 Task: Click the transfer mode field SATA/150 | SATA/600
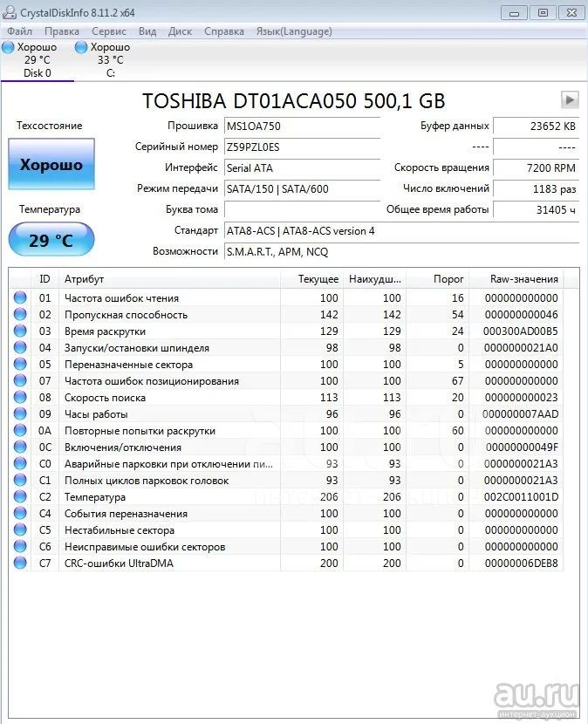[x=302, y=188]
